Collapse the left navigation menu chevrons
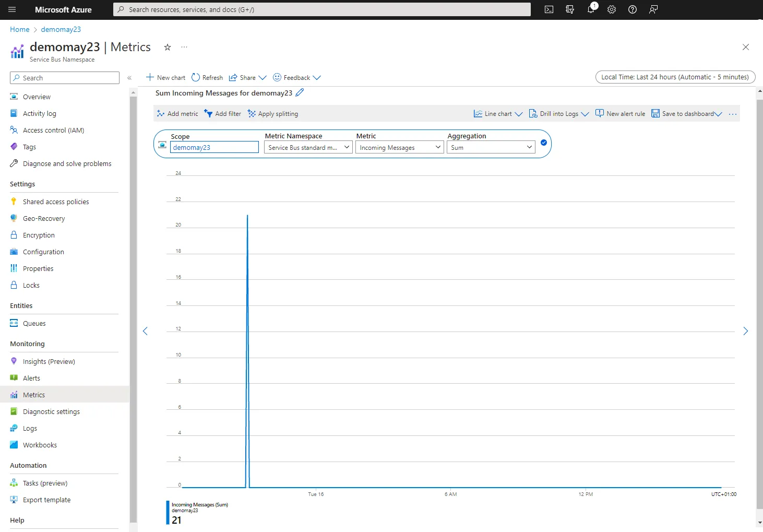The height and width of the screenshot is (532, 763). [129, 78]
